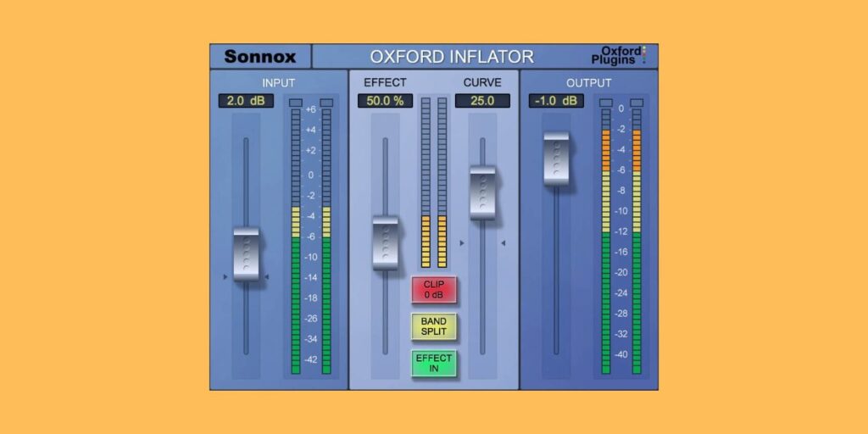Viewport: 868px width, 434px height.
Task: Click the OXFORD INFLATOR title bar
Action: coord(451,57)
